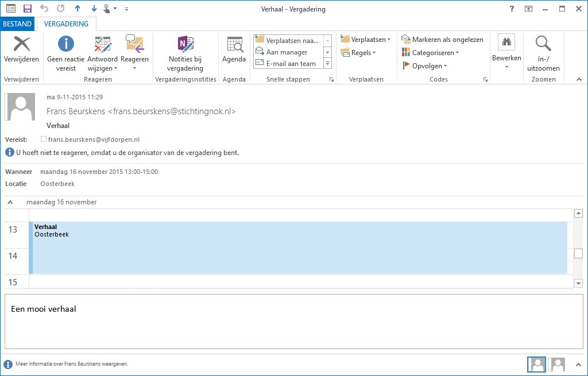Screen dimensions: 588x376
Task: Click Geen reactie vereist info icon
Action: [x=67, y=44]
